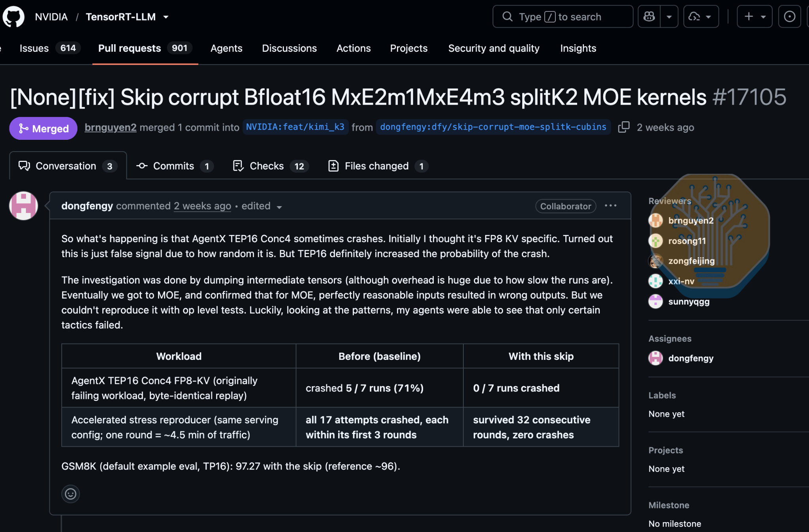
Task: Open the dongfengy:dfy/skip-corrupt-moe-splitk-cubins head branch
Action: pos(493,127)
